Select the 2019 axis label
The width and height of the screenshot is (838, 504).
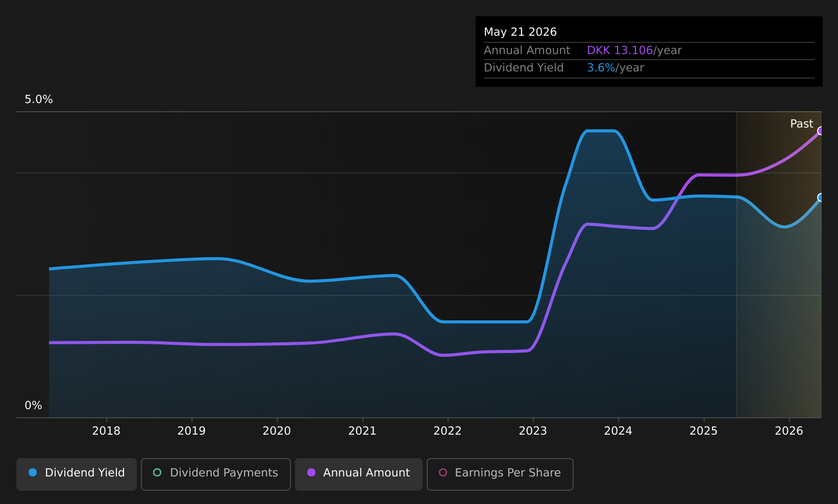pos(191,431)
